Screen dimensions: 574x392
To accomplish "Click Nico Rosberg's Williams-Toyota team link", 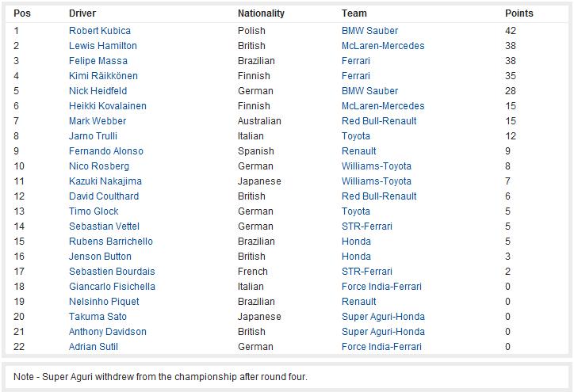I will (377, 166).
